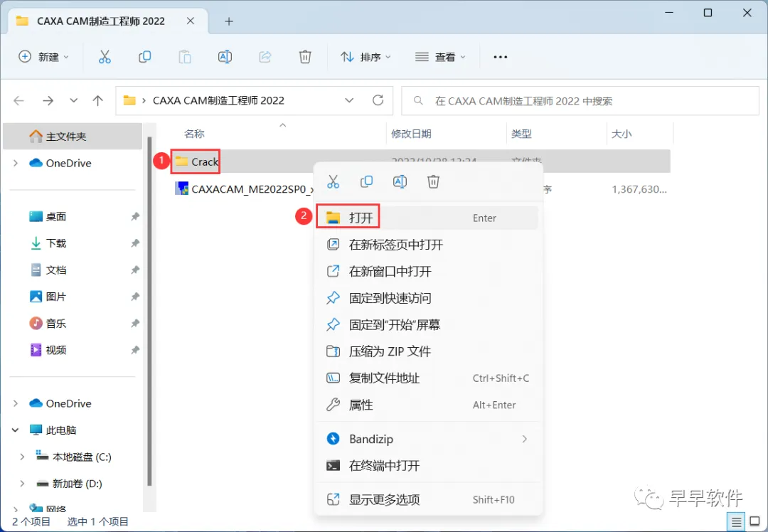Click the sidebar vertical scrollbar
Viewport: 768px width, 532px height.
pos(149,311)
